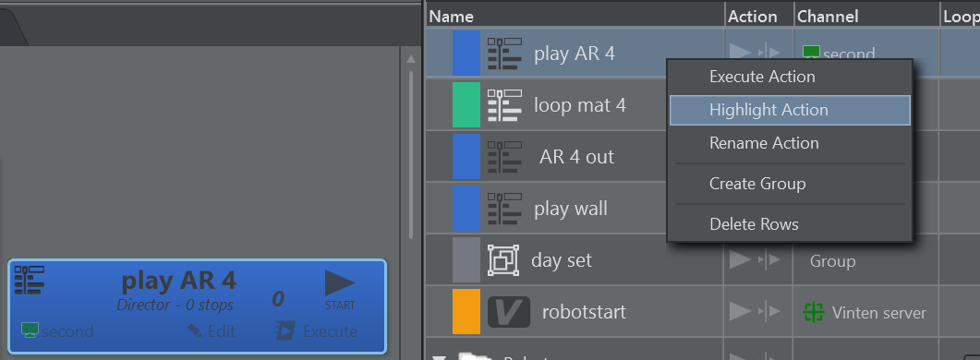Viewport: 980px width, 360px height.
Task: Run the day set action play arrow
Action: tap(740, 260)
